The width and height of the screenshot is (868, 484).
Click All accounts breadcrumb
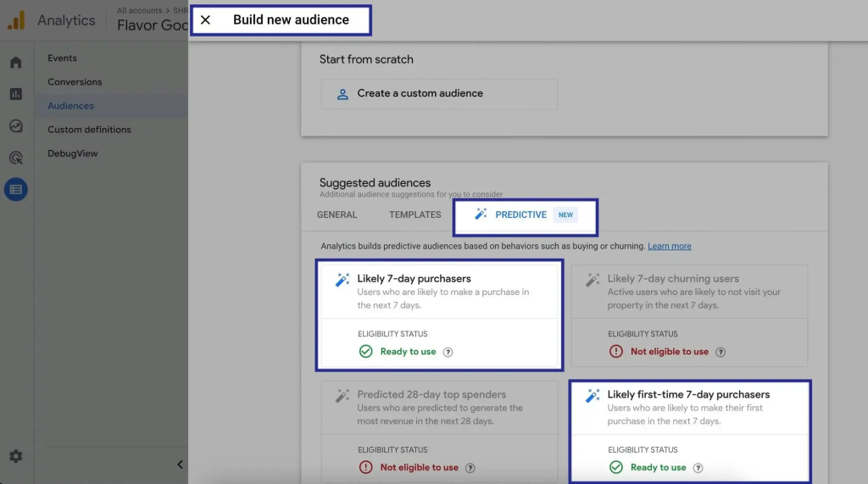click(x=140, y=10)
